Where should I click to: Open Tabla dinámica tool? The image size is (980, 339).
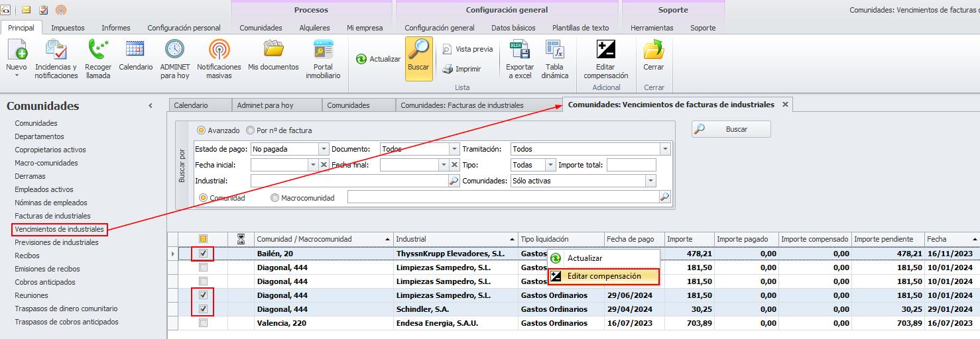(554, 50)
